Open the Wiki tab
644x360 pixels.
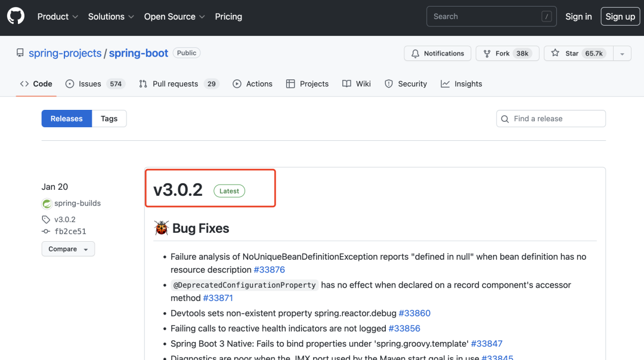point(357,84)
